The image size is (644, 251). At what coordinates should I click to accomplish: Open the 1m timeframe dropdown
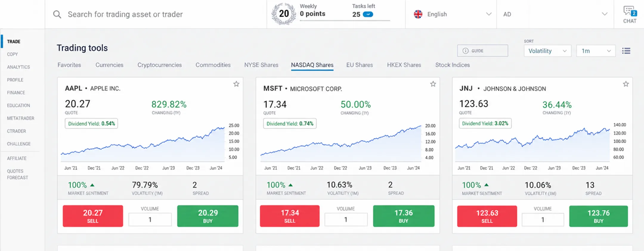(x=596, y=51)
